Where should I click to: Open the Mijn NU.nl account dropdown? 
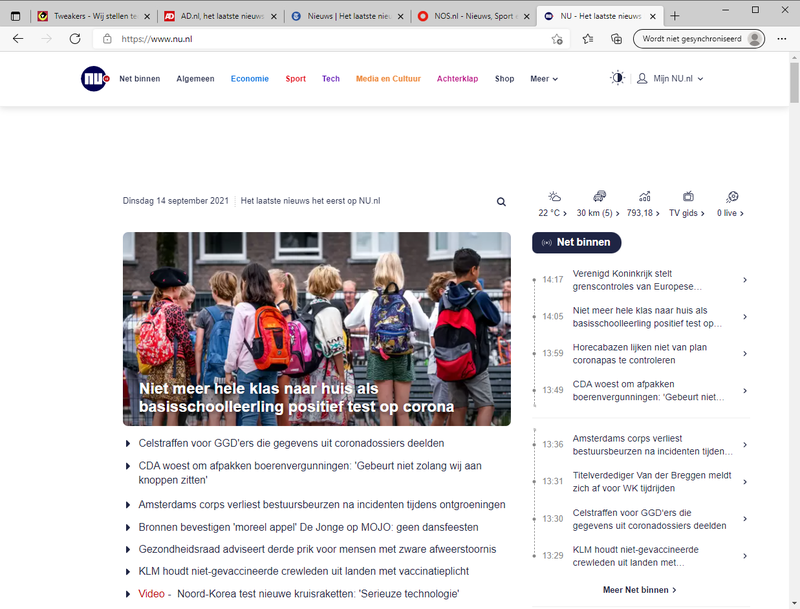(670, 79)
